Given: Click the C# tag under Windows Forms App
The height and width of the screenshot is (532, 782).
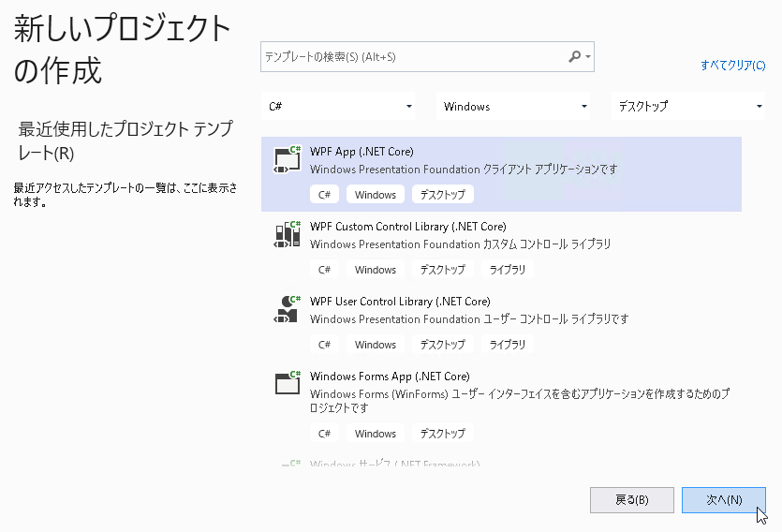Looking at the screenshot, I should [x=324, y=434].
